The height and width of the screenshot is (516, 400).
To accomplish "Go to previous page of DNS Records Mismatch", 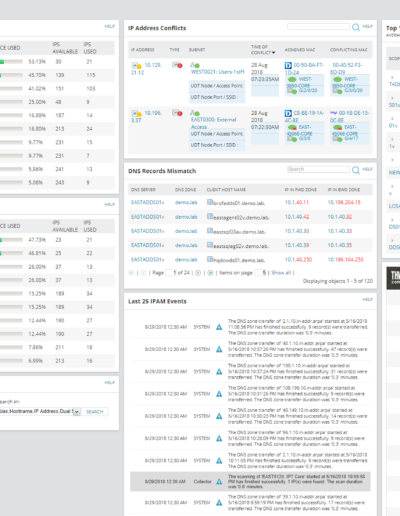I will [x=143, y=273].
